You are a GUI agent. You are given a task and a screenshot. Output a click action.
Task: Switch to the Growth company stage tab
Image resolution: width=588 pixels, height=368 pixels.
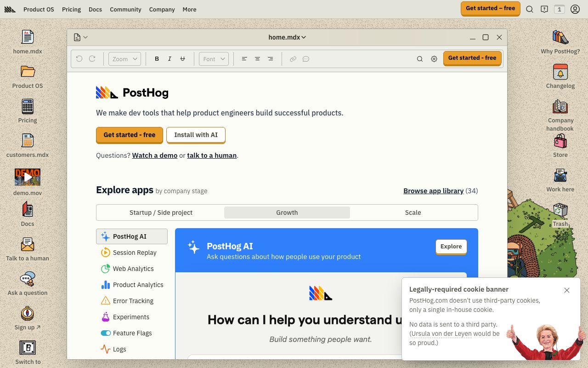click(287, 212)
